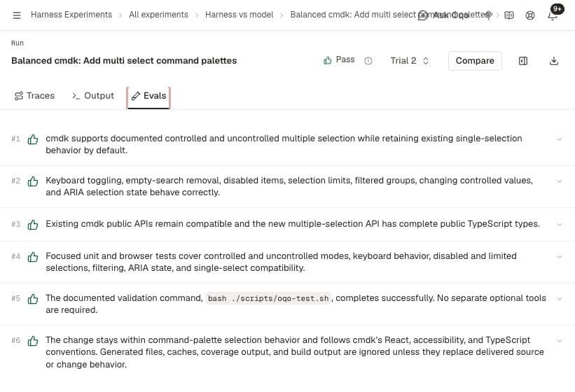Click the Compare button
This screenshot has width=575, height=392.
[x=475, y=61]
